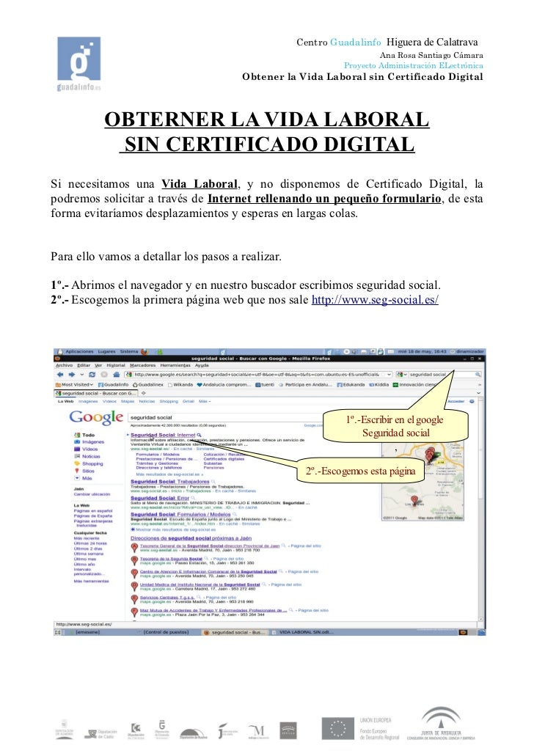Select the 'seguridad social - Buscar con G...' tab
The width and height of the screenshot is (534, 756).
[96, 394]
